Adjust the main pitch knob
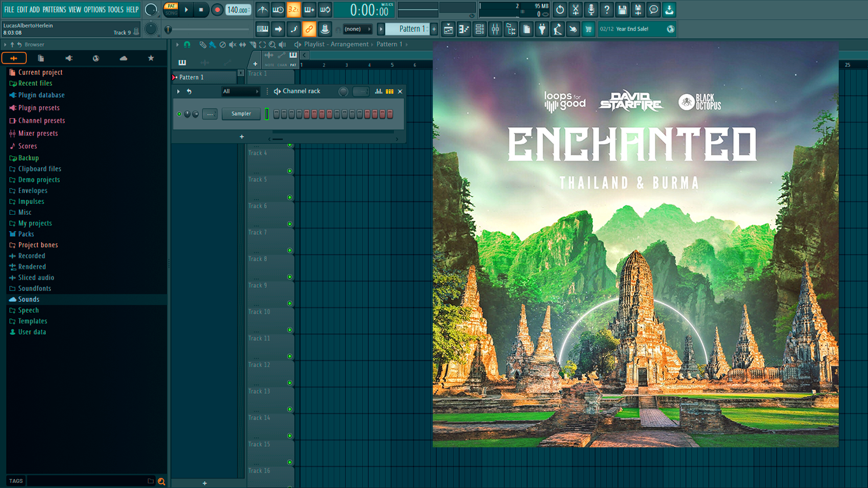The width and height of the screenshot is (868, 488). [x=151, y=29]
